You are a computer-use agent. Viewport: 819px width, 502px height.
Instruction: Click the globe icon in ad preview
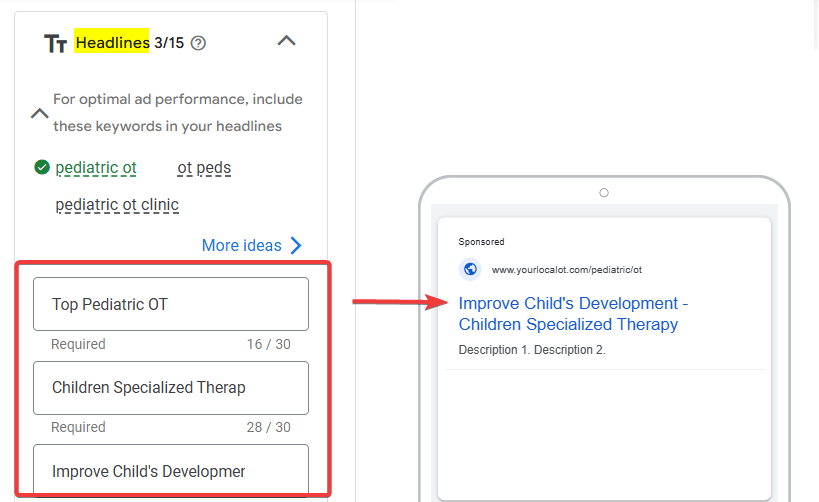point(470,269)
